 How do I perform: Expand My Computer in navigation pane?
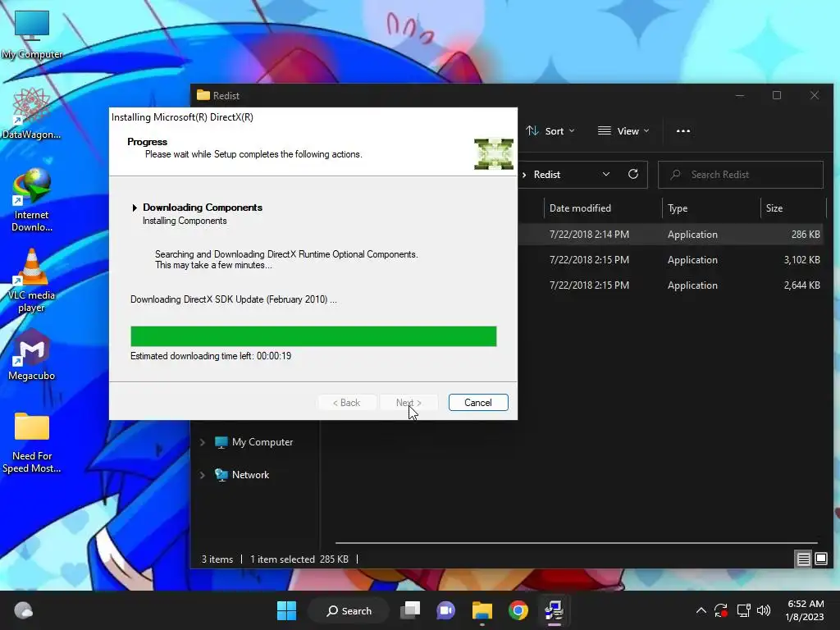click(x=202, y=442)
